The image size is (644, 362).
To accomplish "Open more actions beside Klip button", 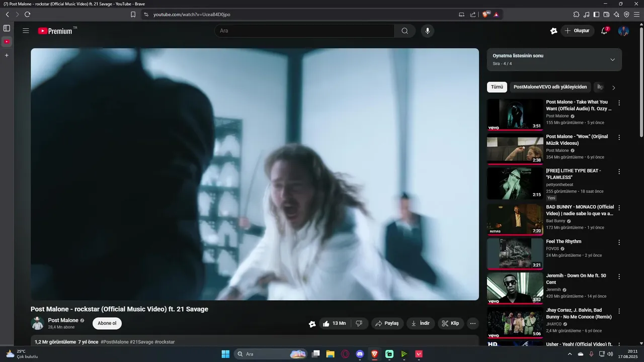I will (473, 323).
